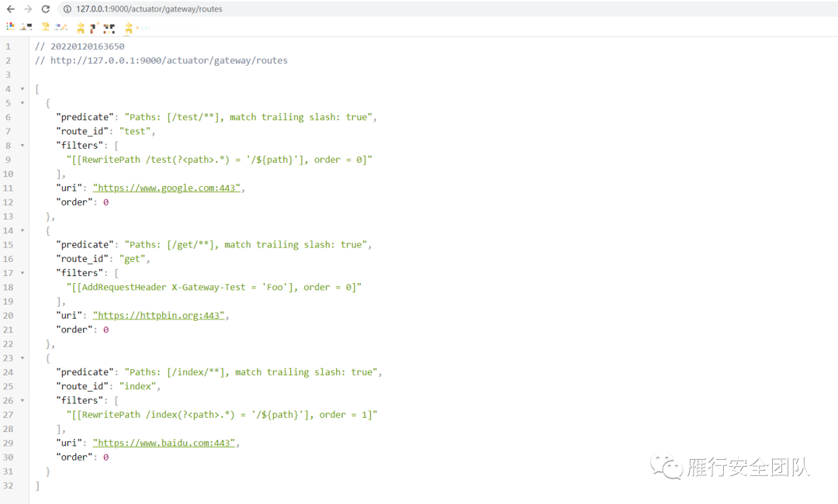Click line number 32 in the gutter
This screenshot has width=838, height=504.
pyautogui.click(x=9, y=485)
